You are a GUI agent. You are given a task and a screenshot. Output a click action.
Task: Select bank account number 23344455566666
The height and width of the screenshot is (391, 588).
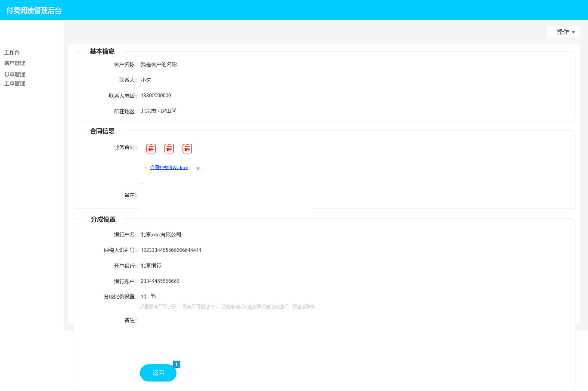click(160, 281)
